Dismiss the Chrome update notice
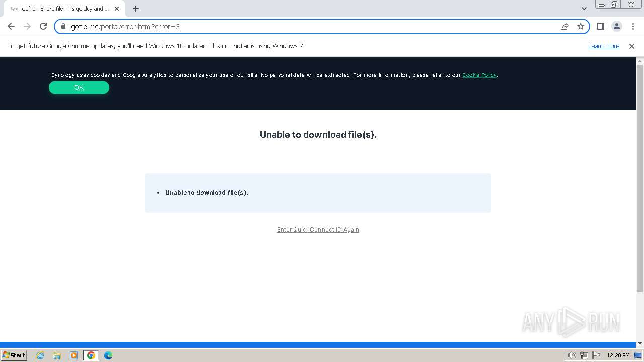Viewport: 644px width, 362px height. (631, 46)
